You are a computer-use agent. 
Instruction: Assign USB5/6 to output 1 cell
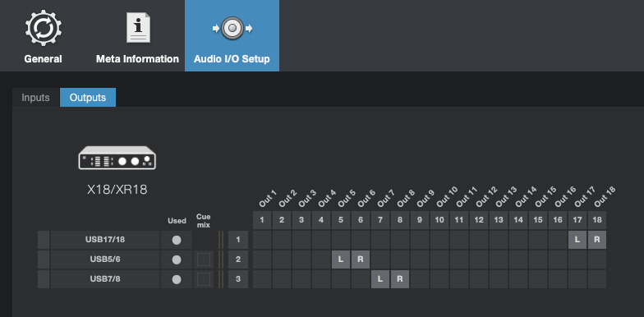click(262, 260)
